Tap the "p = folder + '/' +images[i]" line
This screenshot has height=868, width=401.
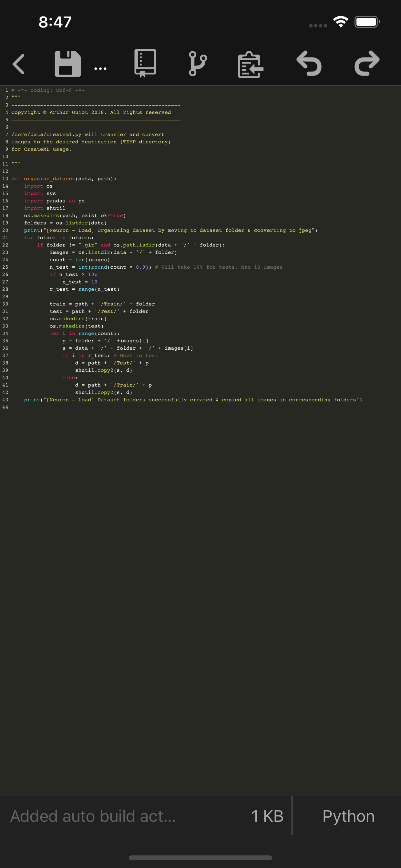[106, 341]
